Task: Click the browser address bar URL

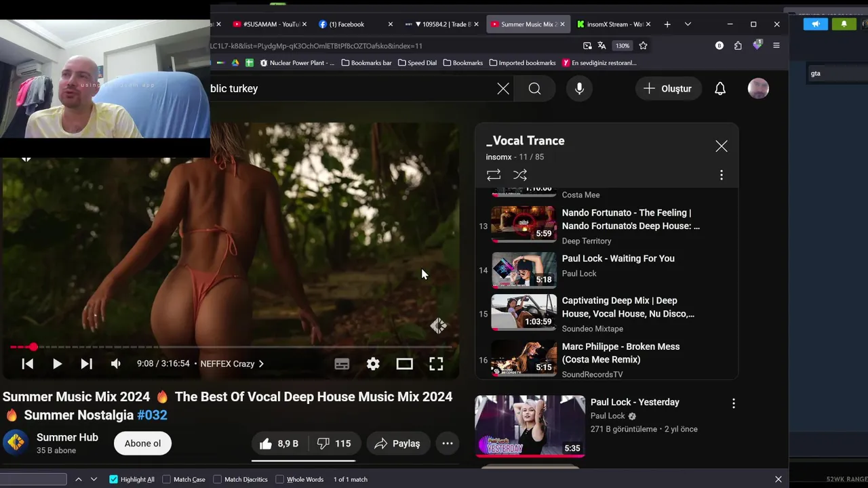Action: coord(316,46)
